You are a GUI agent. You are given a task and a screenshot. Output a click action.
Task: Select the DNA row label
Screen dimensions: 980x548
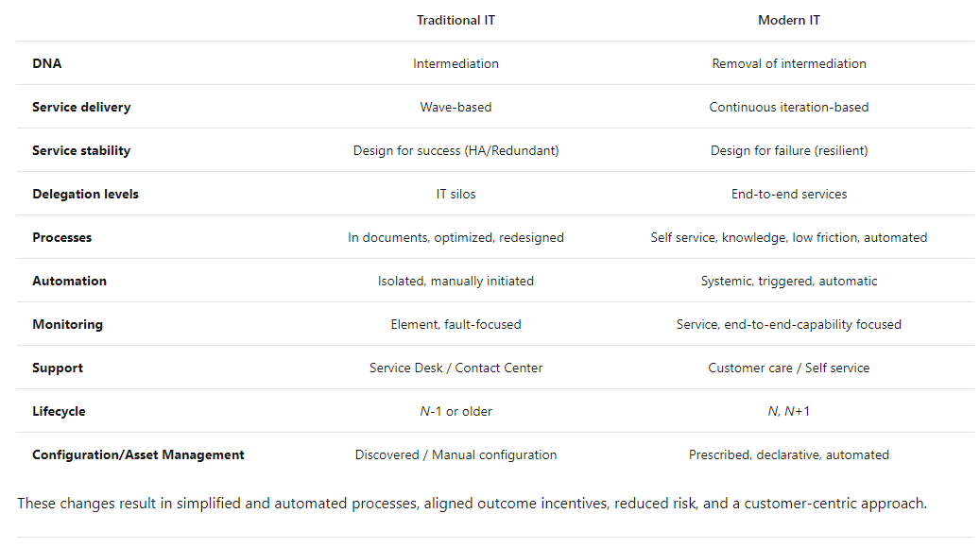pos(47,63)
